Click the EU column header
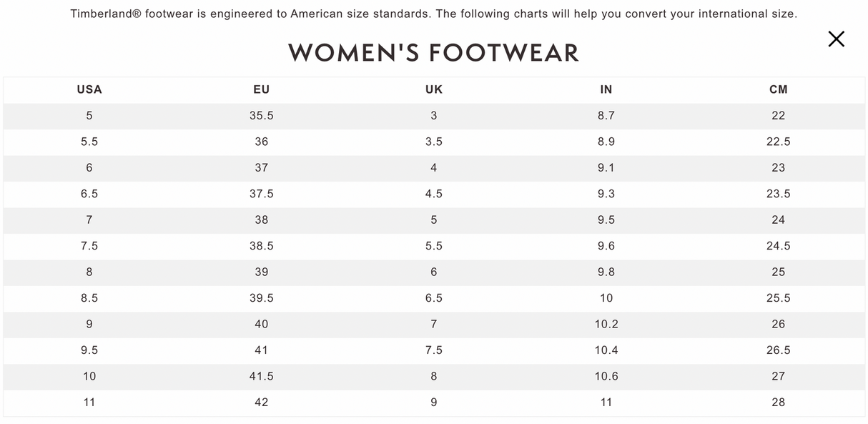The height and width of the screenshot is (424, 868). pyautogui.click(x=262, y=89)
